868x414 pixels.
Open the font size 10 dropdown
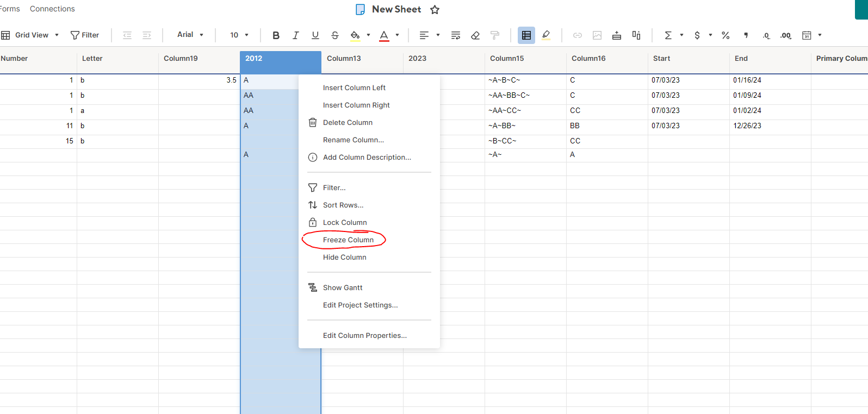point(239,35)
